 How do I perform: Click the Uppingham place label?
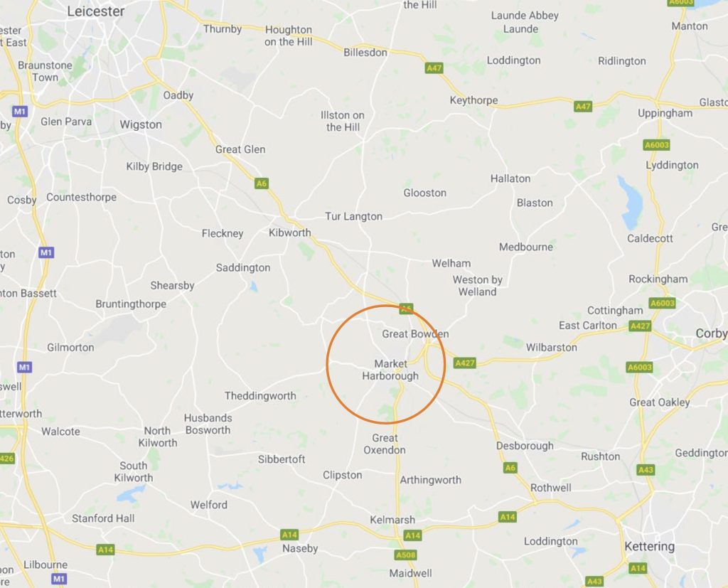(665, 113)
